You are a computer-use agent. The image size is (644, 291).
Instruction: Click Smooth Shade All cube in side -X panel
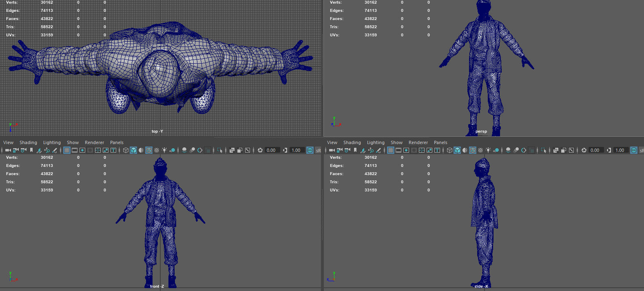pos(457,150)
